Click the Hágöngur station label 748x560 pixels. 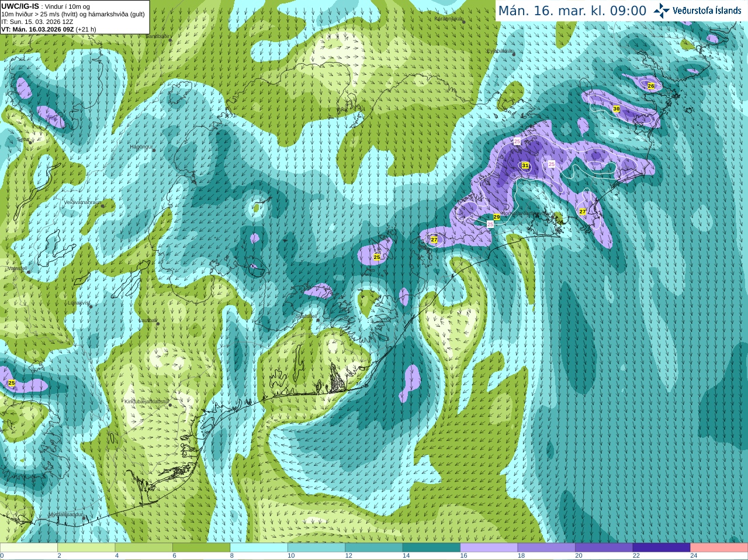click(141, 147)
